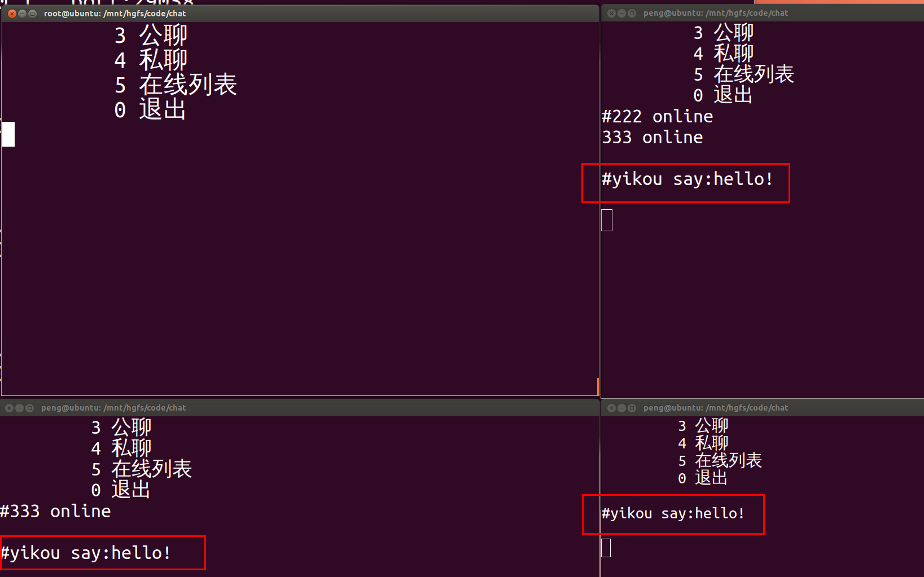Click hollow cursor in terminal with no online lines
Screen dimensions: 924x577
(606, 548)
